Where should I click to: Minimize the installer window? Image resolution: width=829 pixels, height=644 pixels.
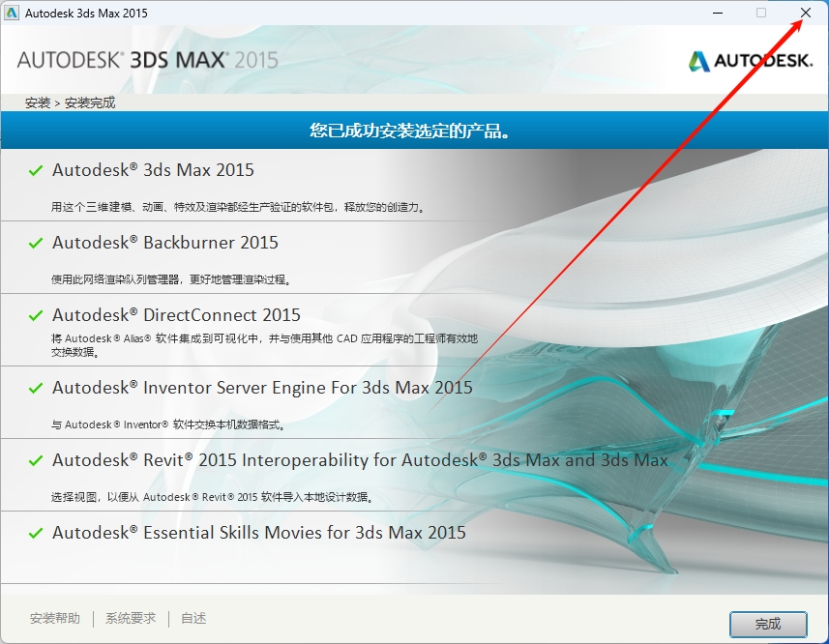click(x=717, y=13)
